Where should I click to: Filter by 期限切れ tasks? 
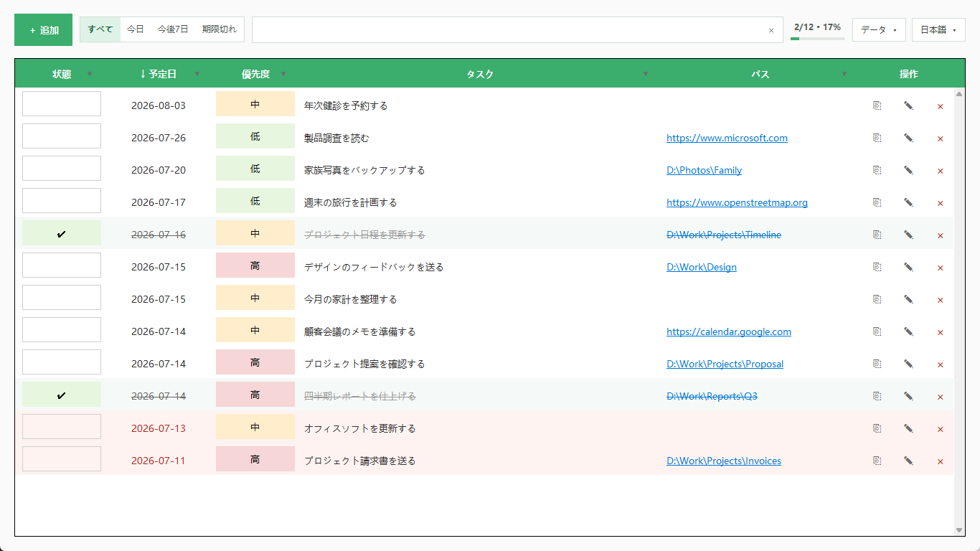(220, 29)
